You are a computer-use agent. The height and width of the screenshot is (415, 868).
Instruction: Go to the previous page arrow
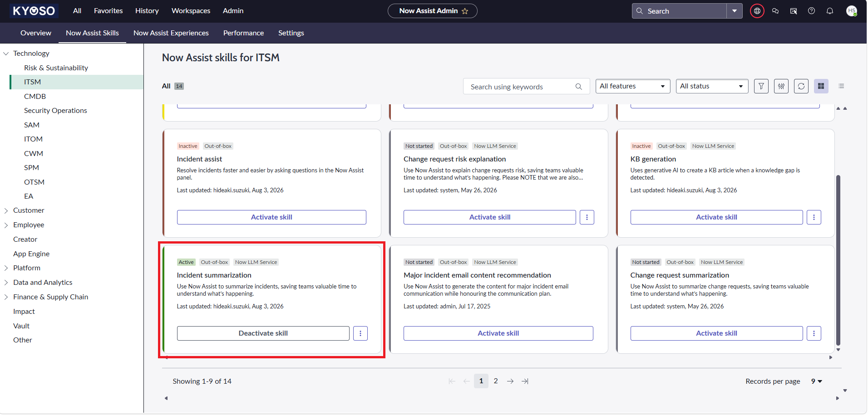click(x=467, y=381)
